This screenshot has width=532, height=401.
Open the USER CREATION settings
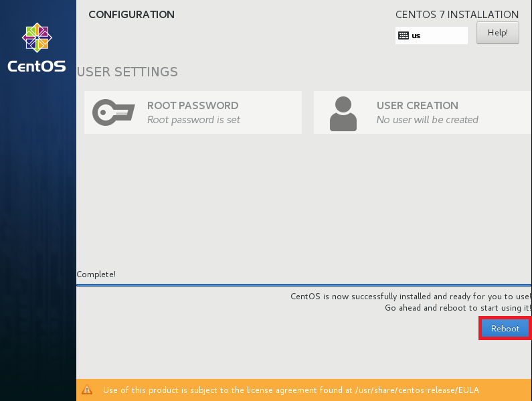(422, 112)
